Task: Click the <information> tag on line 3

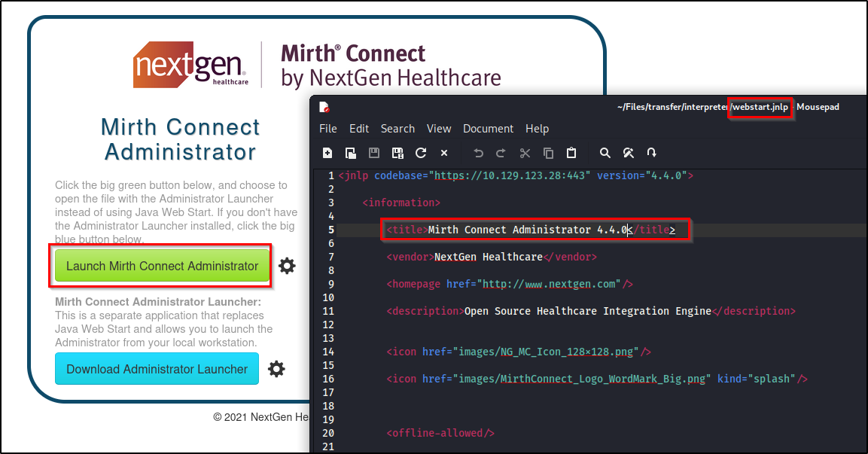Action: click(x=401, y=203)
